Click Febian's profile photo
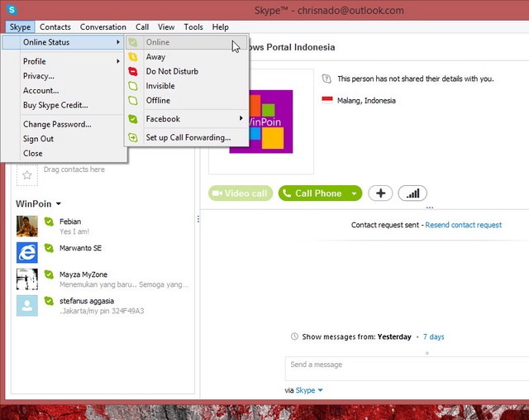 point(27,226)
